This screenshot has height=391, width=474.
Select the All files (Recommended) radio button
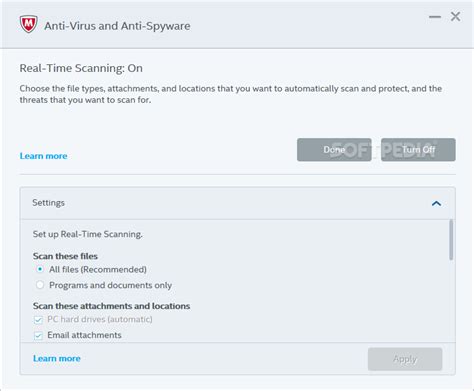pos(40,269)
